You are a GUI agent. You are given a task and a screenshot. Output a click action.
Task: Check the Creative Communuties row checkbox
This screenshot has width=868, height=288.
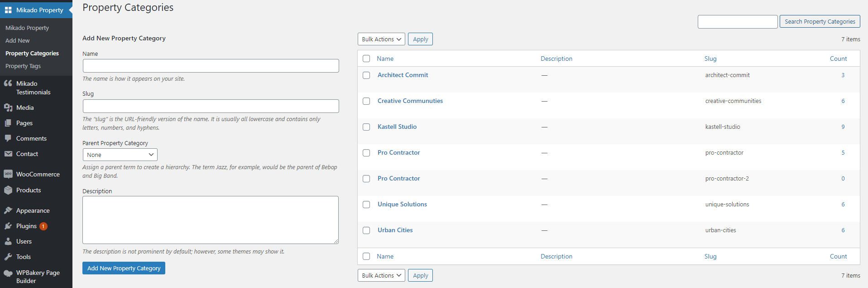366,101
